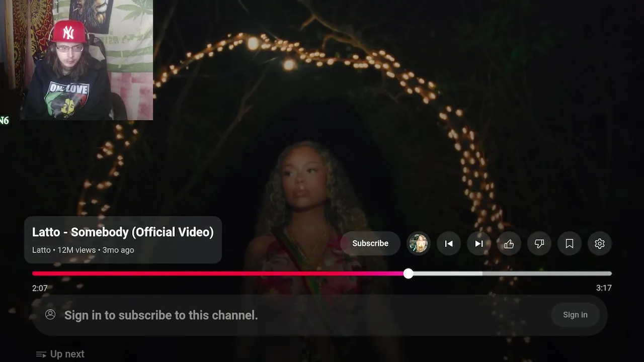Open the Latto channel avatar
Image resolution: width=644 pixels, height=362 pixels.
419,243
